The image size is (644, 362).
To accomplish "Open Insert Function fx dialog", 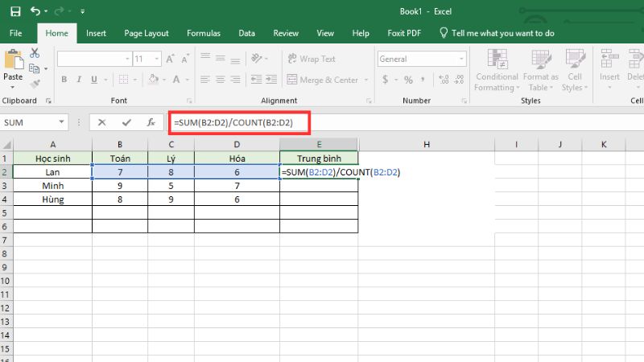I will coord(151,122).
